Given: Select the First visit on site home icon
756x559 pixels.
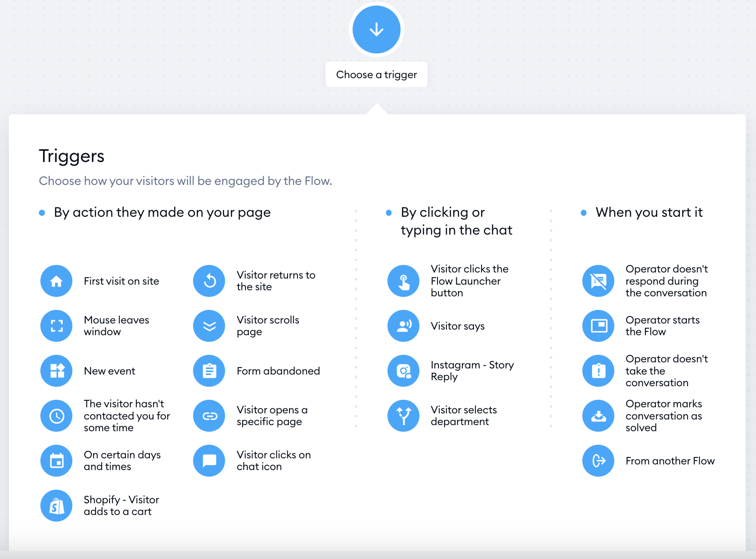Looking at the screenshot, I should 56,281.
